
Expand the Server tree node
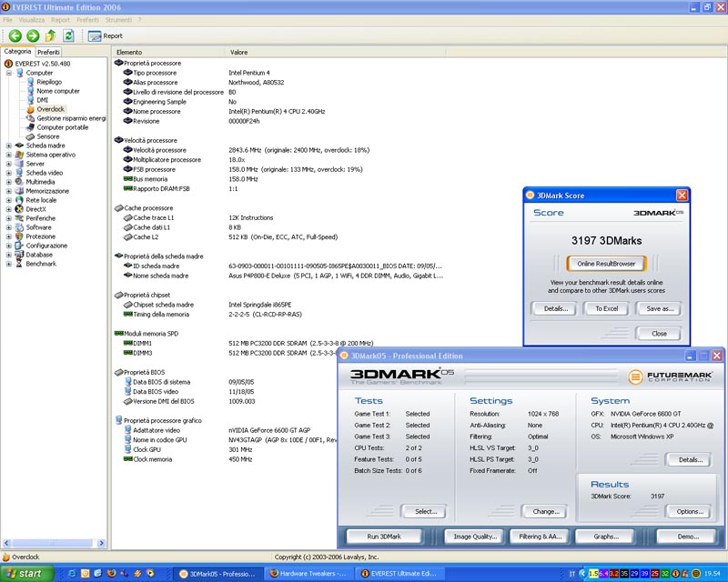9,164
